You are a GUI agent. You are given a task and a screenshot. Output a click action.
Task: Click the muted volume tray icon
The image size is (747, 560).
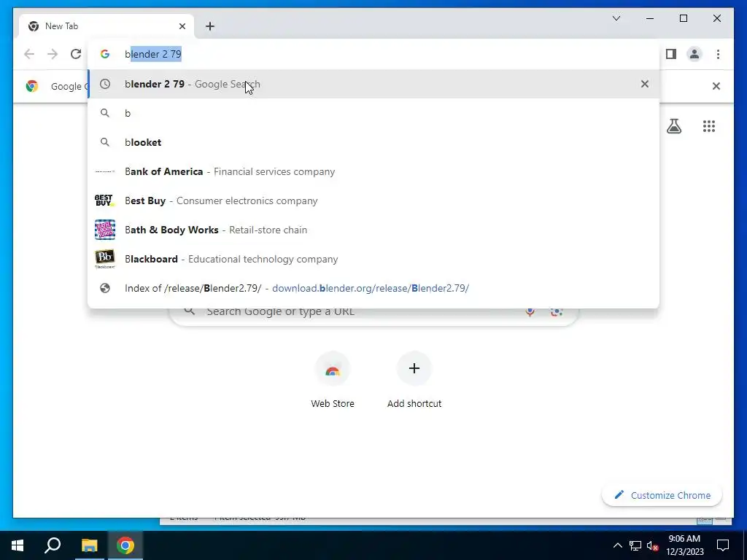click(652, 545)
